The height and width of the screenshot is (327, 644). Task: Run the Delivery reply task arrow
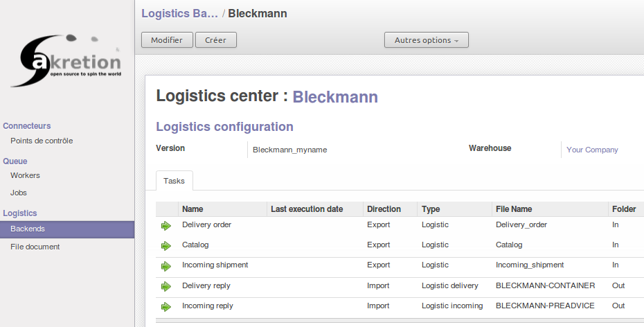(x=166, y=286)
